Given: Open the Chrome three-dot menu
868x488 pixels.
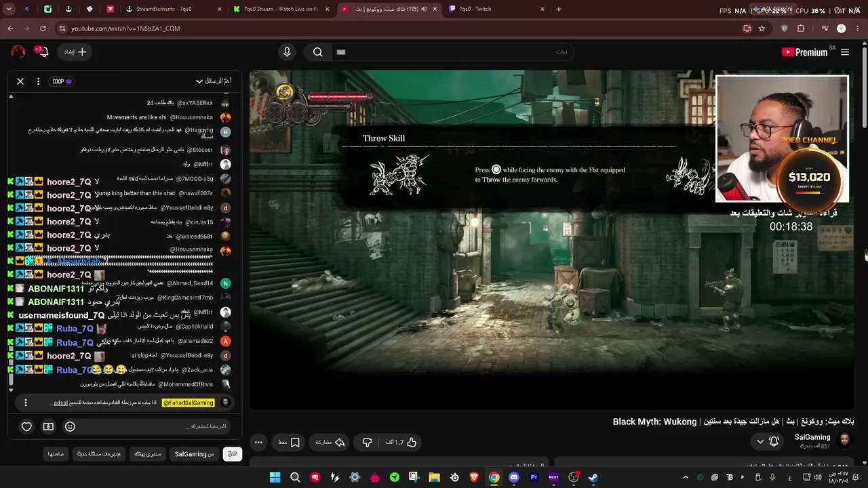Looking at the screenshot, I should tap(858, 28).
